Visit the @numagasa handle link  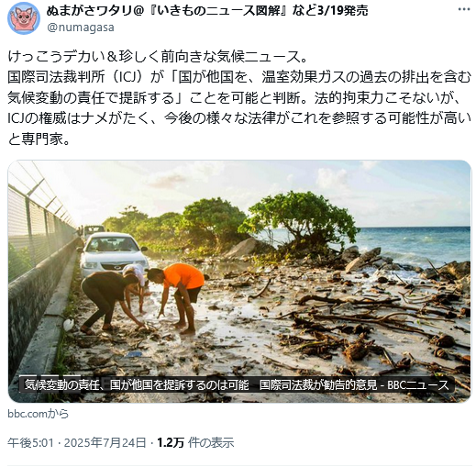click(81, 28)
